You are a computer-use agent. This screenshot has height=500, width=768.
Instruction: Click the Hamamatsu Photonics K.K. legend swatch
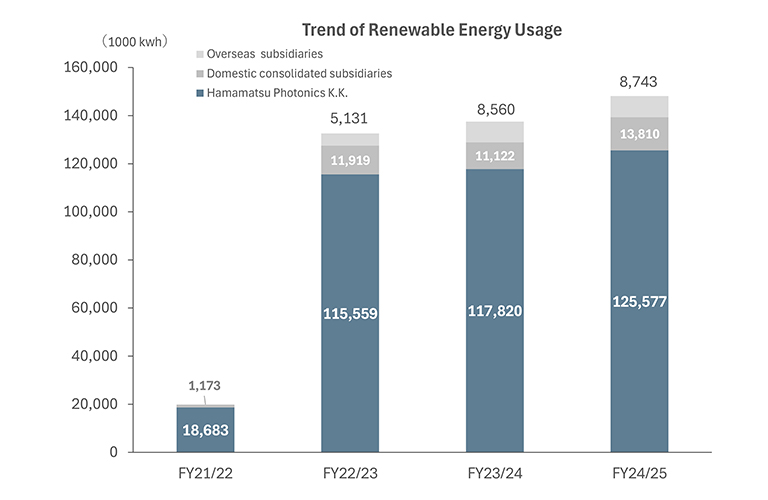click(x=200, y=93)
